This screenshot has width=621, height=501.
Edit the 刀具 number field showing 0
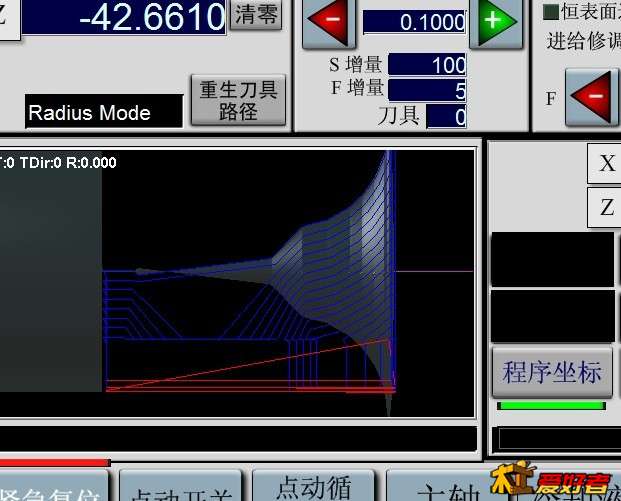446,116
